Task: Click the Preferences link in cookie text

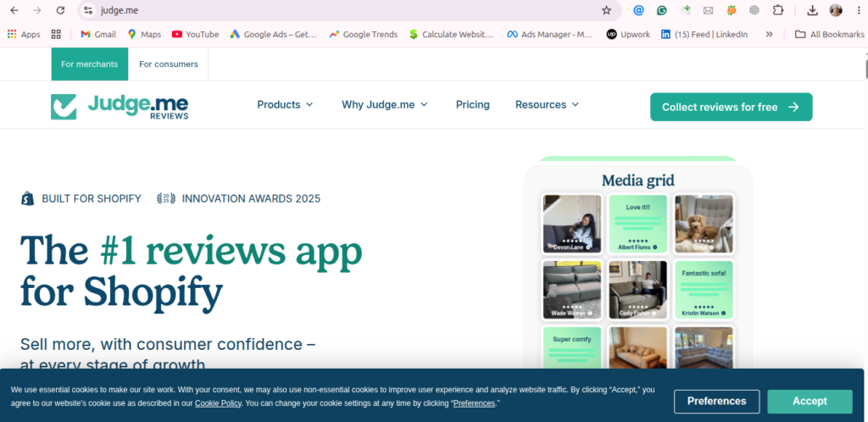Action: pyautogui.click(x=474, y=403)
